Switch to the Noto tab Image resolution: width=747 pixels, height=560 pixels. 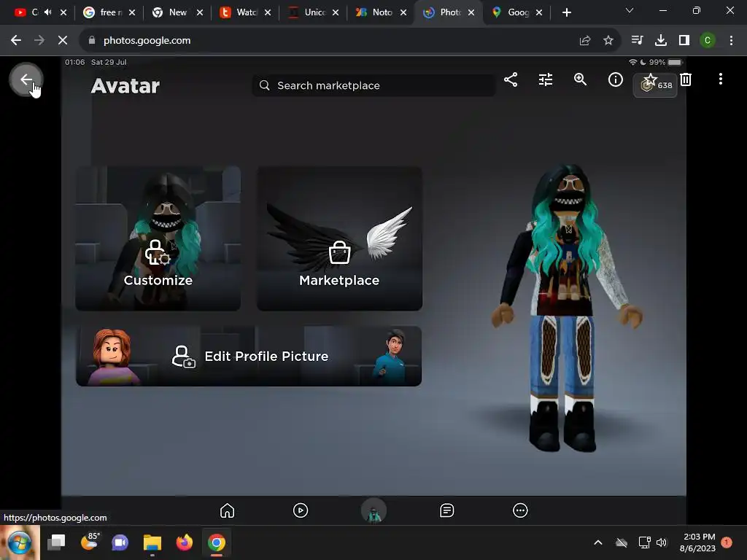[x=380, y=12]
